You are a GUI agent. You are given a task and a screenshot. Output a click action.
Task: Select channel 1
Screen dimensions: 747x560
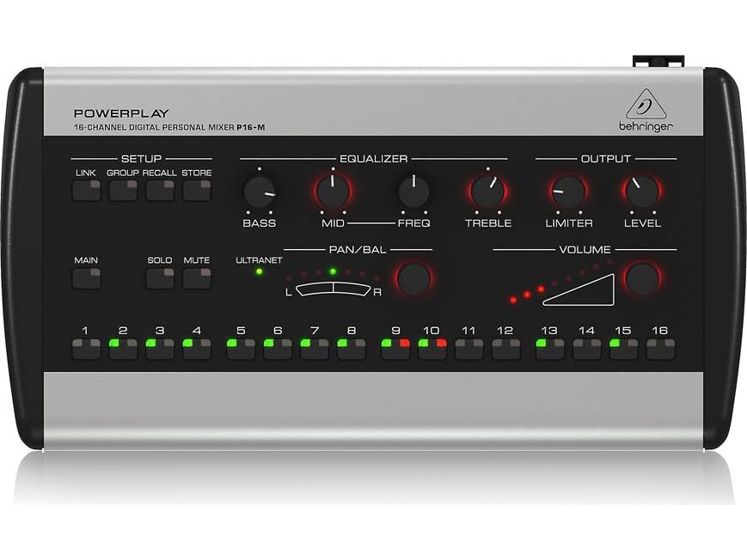[x=84, y=344]
